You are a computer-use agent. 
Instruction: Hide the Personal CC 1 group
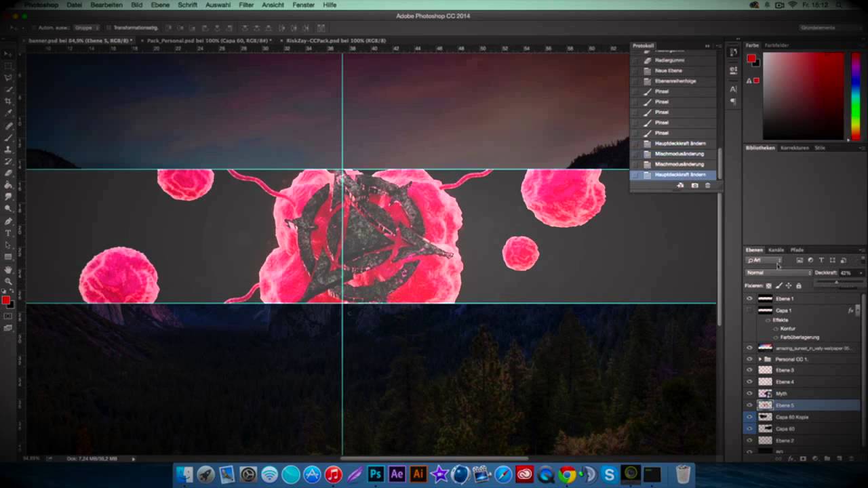[x=749, y=359]
